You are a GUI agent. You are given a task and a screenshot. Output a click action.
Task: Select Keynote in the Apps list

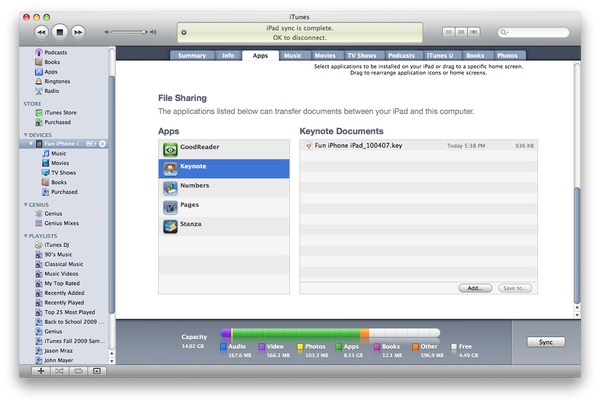pos(224,169)
